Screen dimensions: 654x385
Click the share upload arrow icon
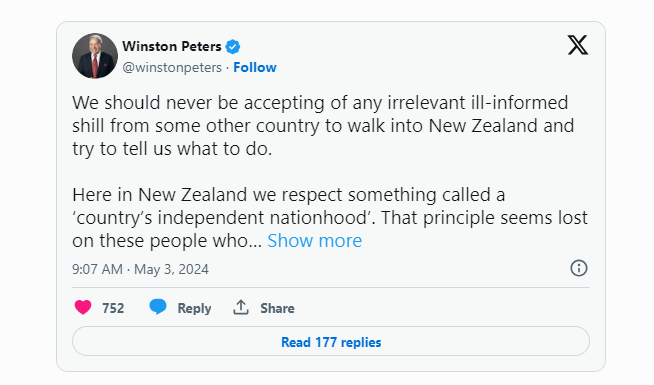coord(241,307)
